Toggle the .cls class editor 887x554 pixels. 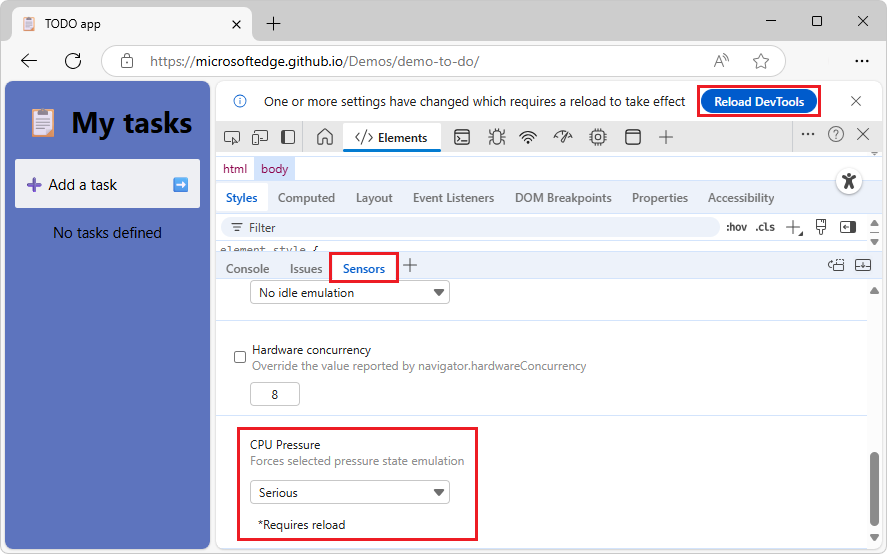tap(765, 227)
